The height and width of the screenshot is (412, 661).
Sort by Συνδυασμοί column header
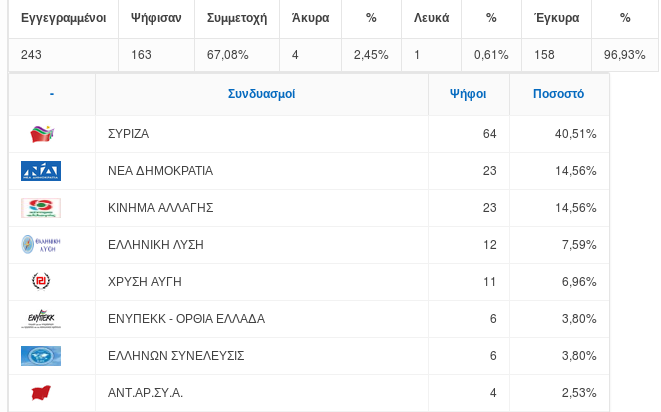tap(261, 95)
